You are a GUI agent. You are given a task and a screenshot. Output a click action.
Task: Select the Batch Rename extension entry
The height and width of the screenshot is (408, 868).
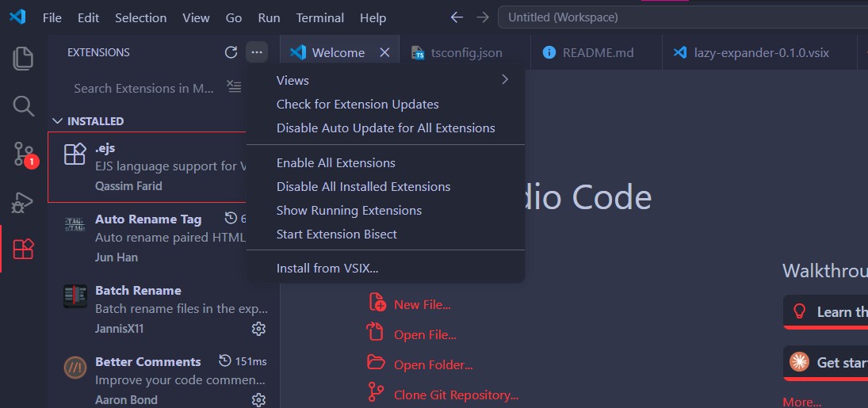click(164, 310)
